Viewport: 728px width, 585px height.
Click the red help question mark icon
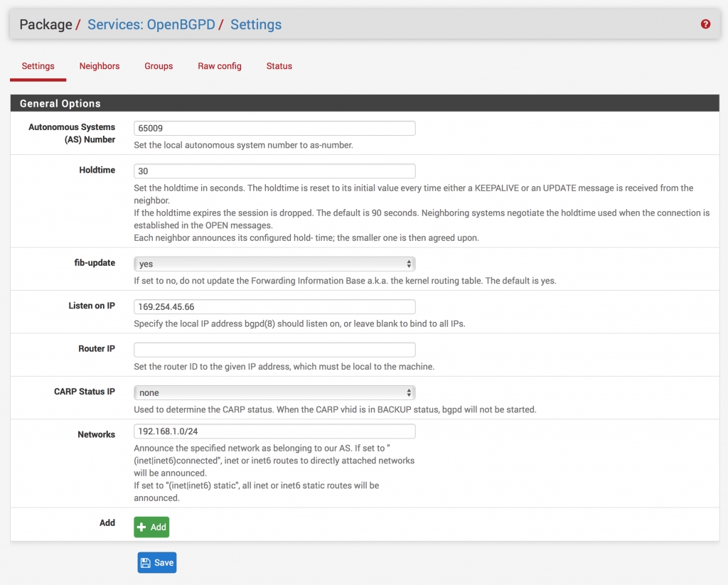click(x=705, y=24)
